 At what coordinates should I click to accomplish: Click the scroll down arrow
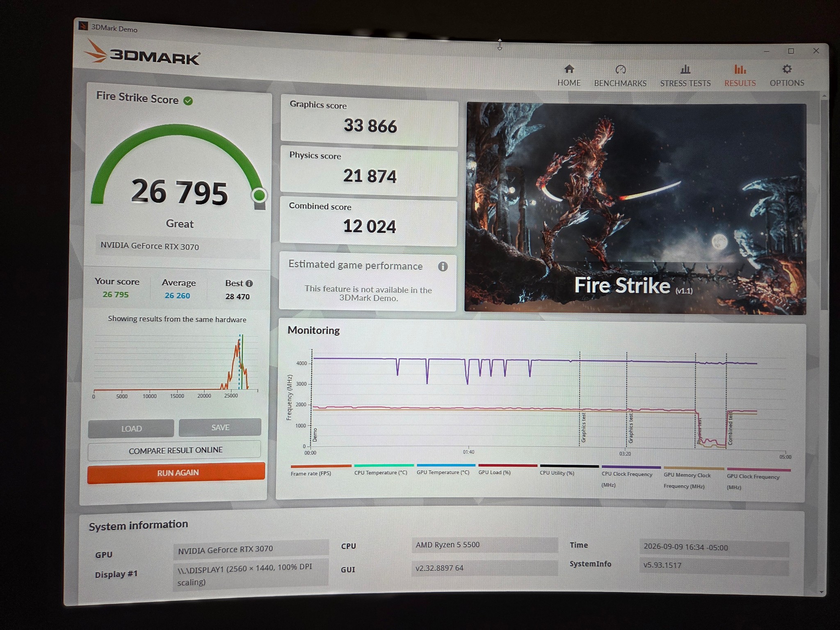(821, 591)
